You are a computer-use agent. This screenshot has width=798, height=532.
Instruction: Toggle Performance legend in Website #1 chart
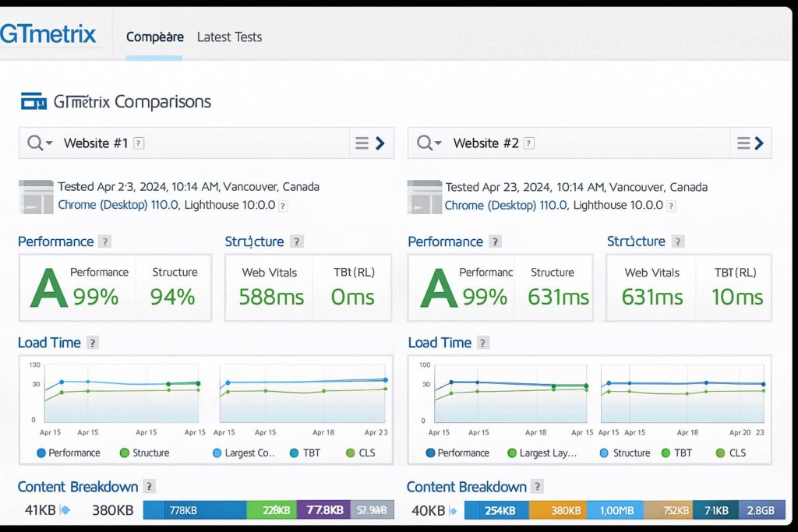tap(68, 453)
